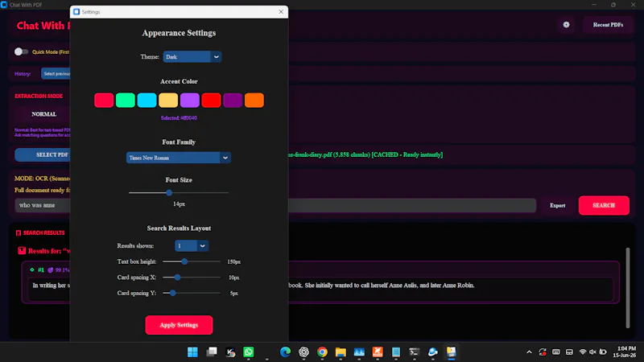Open the Font Family dropdown
The image size is (644, 362).
point(178,158)
